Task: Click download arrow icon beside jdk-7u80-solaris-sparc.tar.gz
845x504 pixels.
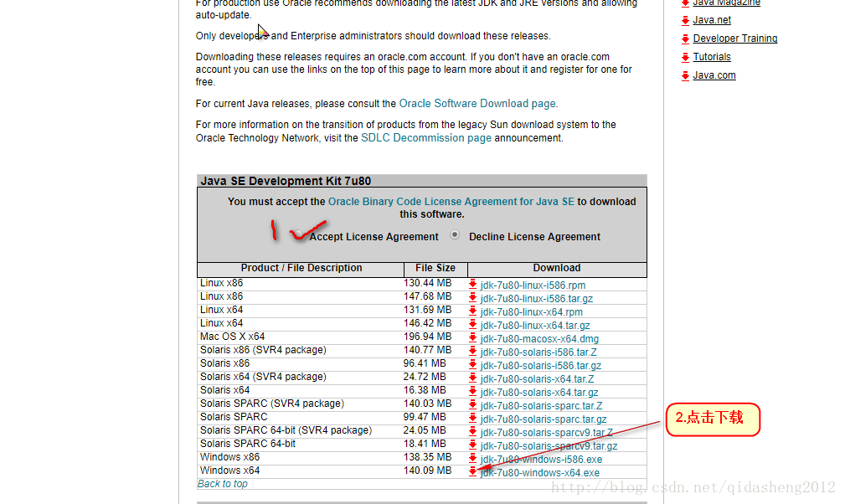Action: coord(472,419)
